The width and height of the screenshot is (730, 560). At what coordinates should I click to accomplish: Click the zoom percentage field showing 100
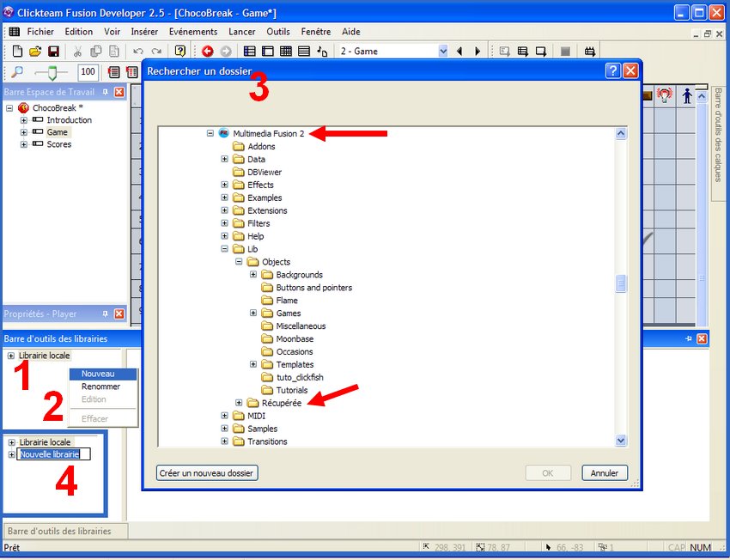point(88,71)
